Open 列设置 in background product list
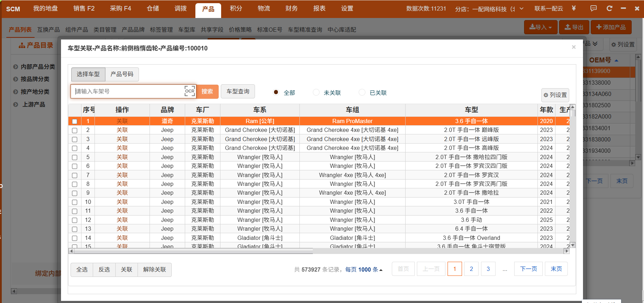The height and width of the screenshot is (303, 644). pos(623,44)
